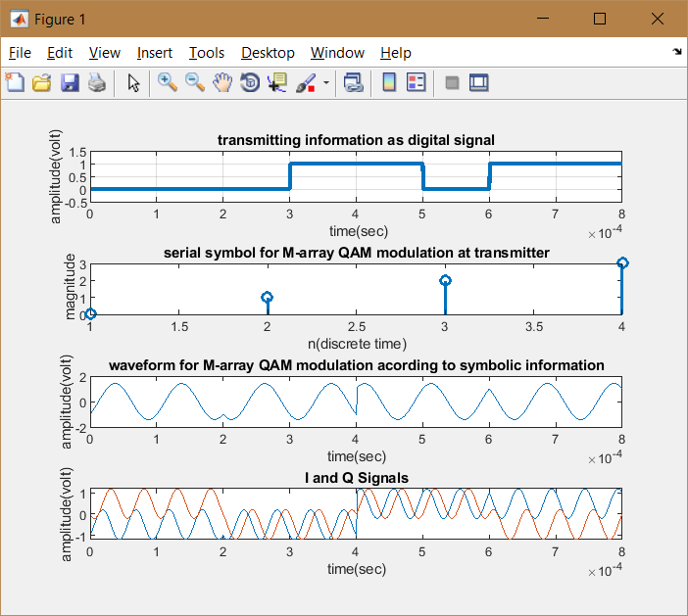Click the 'magnitude' y-axis label
688x616 pixels.
tap(70, 287)
